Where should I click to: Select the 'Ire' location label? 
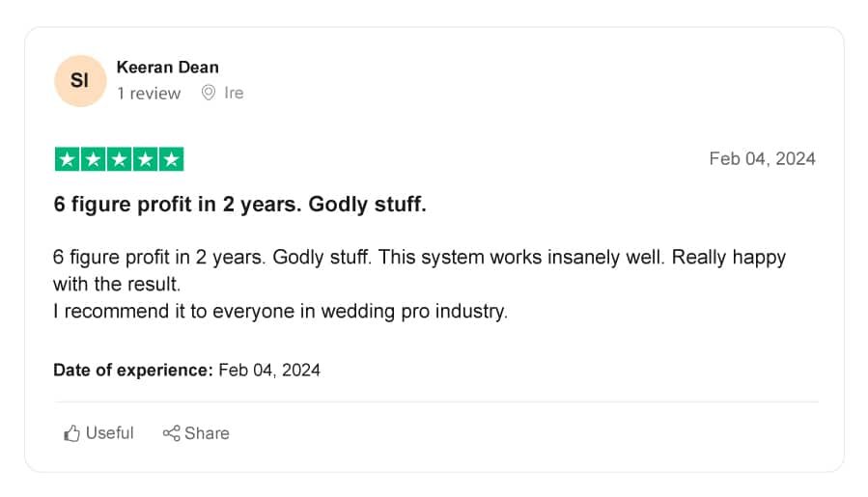pos(234,93)
